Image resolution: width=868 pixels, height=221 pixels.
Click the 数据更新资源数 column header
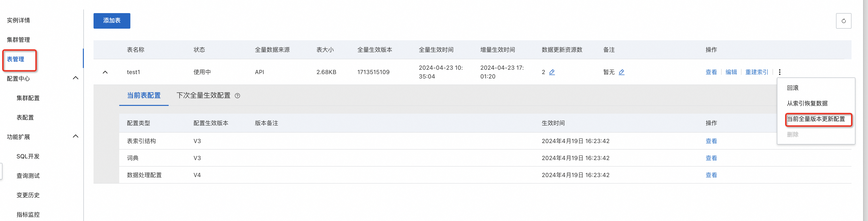point(562,50)
